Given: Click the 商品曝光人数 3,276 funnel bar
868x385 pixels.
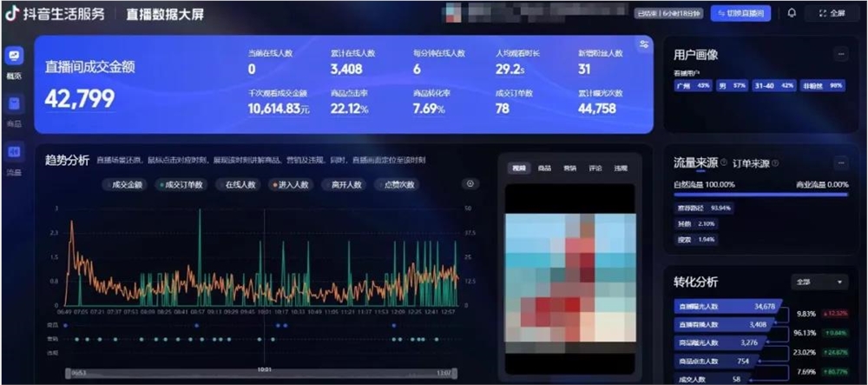Looking at the screenshot, I should [x=720, y=343].
